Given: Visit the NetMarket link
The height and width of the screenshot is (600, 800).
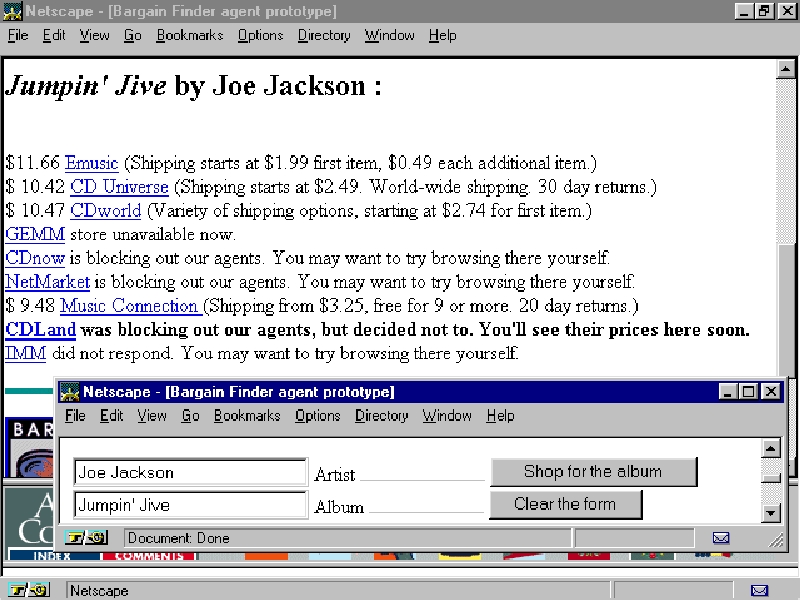Looking at the screenshot, I should point(47,282).
